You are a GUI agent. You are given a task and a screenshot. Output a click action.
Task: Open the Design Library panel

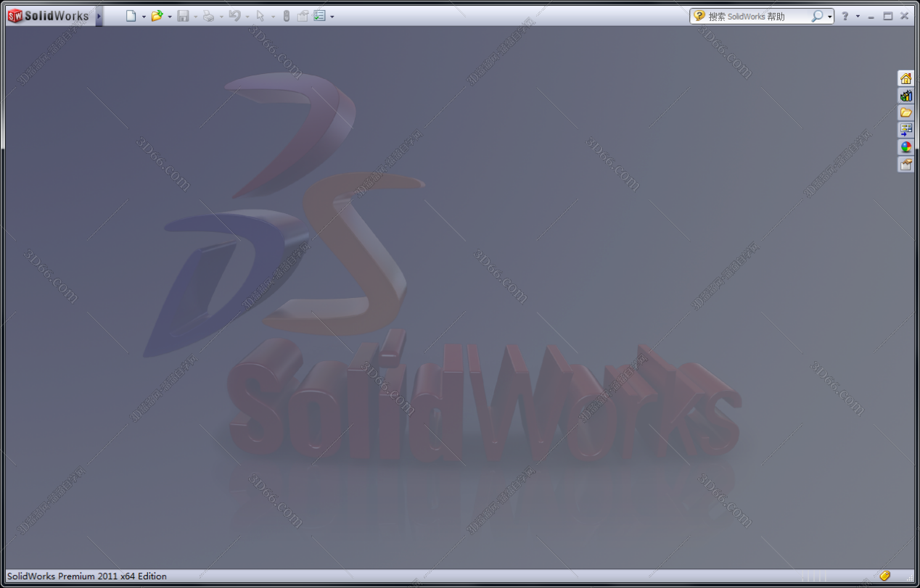pos(905,95)
